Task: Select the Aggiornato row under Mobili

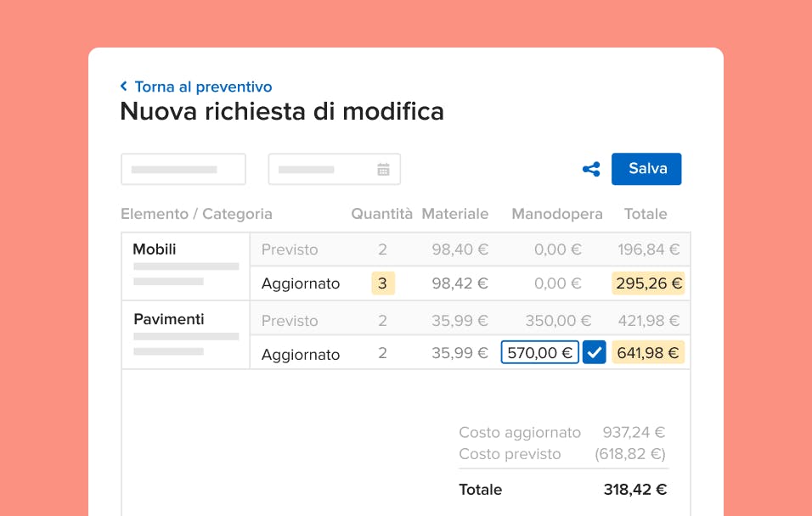Action: click(301, 284)
